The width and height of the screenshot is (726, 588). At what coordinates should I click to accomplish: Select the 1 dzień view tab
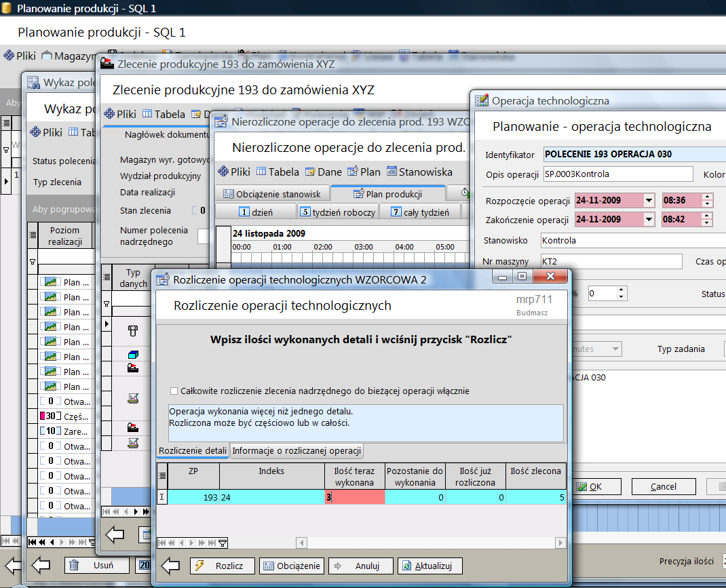click(x=256, y=212)
